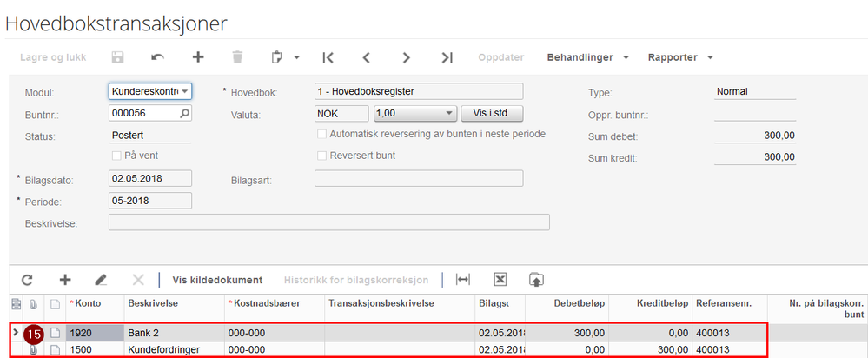The width and height of the screenshot is (868, 358).
Task: Click the Buntnr. search magnifier icon
Action: click(x=184, y=113)
